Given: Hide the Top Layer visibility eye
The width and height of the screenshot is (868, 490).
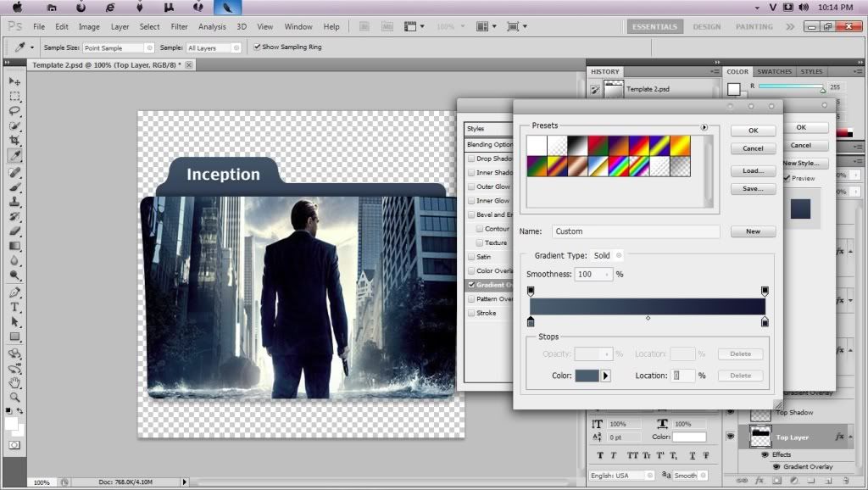Looking at the screenshot, I should coord(731,437).
